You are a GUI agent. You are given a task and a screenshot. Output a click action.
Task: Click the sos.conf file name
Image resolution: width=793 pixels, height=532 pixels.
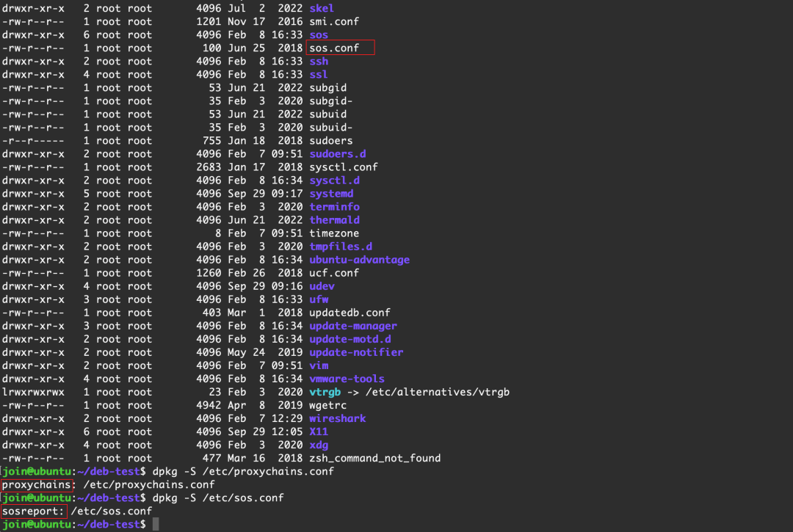click(x=334, y=48)
